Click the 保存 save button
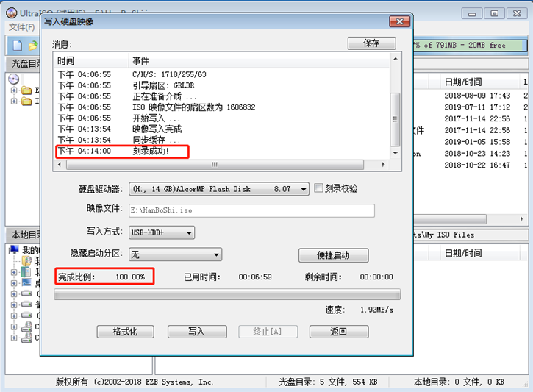The height and width of the screenshot is (392, 533). [x=371, y=43]
